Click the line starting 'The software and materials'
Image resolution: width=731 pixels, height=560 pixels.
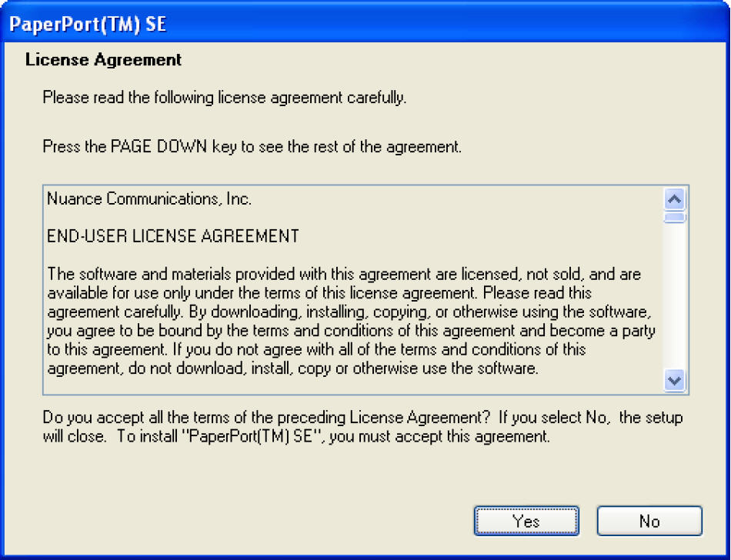click(344, 274)
